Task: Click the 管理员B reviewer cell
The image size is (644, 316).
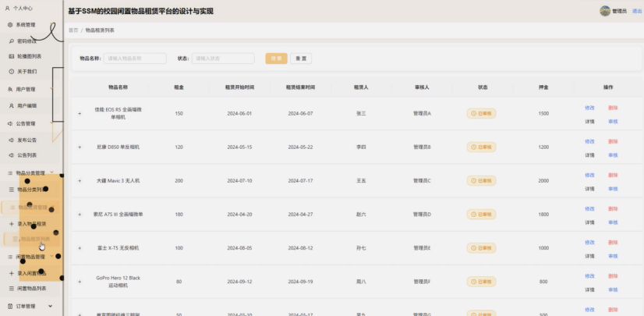Action: pos(422,147)
